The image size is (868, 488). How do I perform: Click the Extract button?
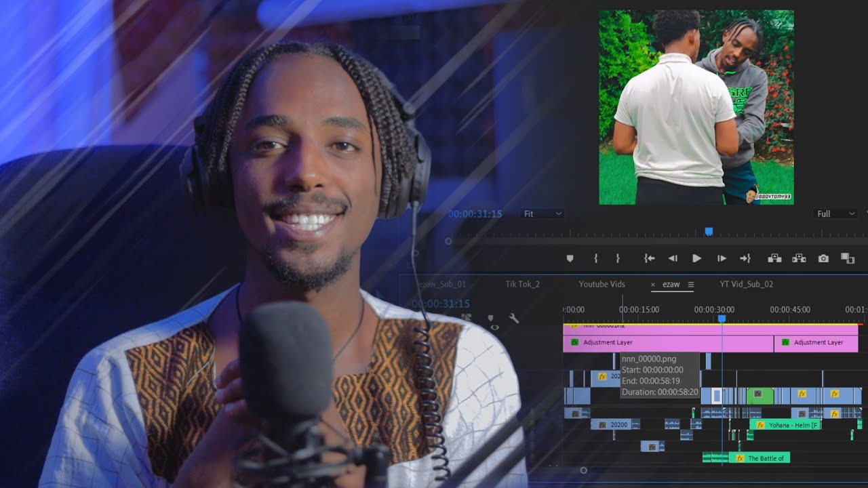(799, 258)
